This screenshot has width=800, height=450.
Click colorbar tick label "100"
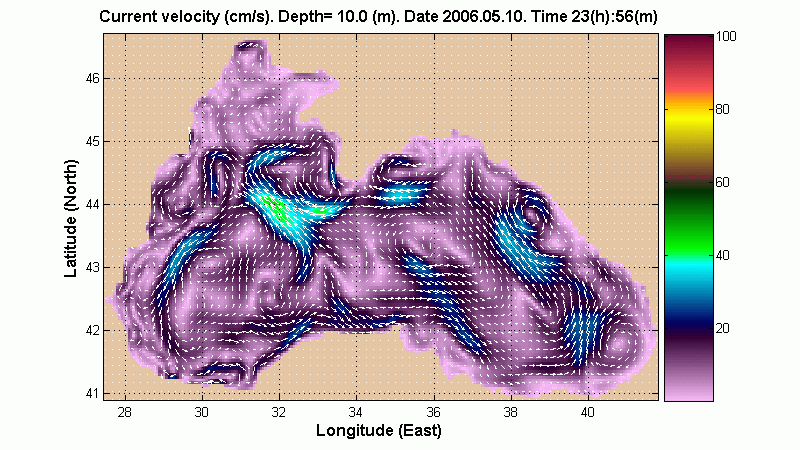point(727,36)
